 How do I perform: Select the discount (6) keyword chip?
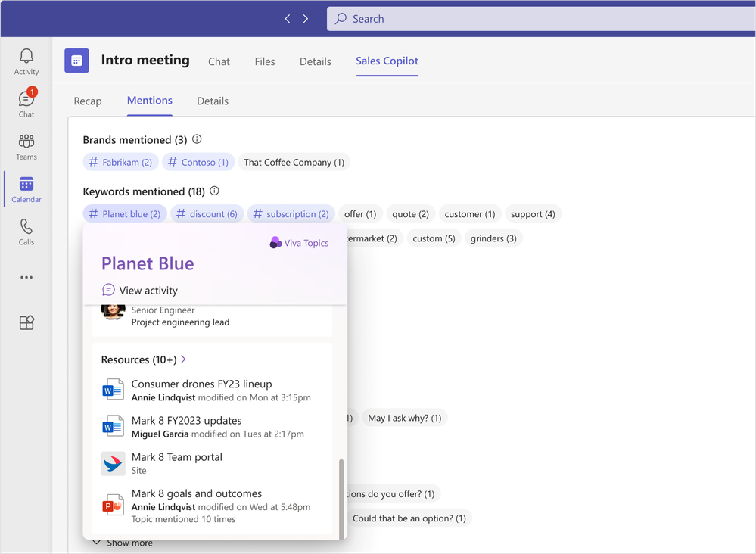207,213
